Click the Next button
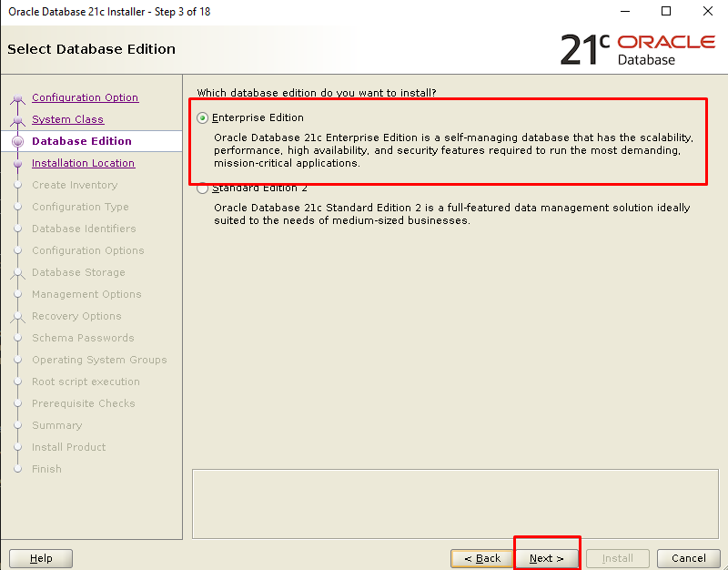 point(547,558)
